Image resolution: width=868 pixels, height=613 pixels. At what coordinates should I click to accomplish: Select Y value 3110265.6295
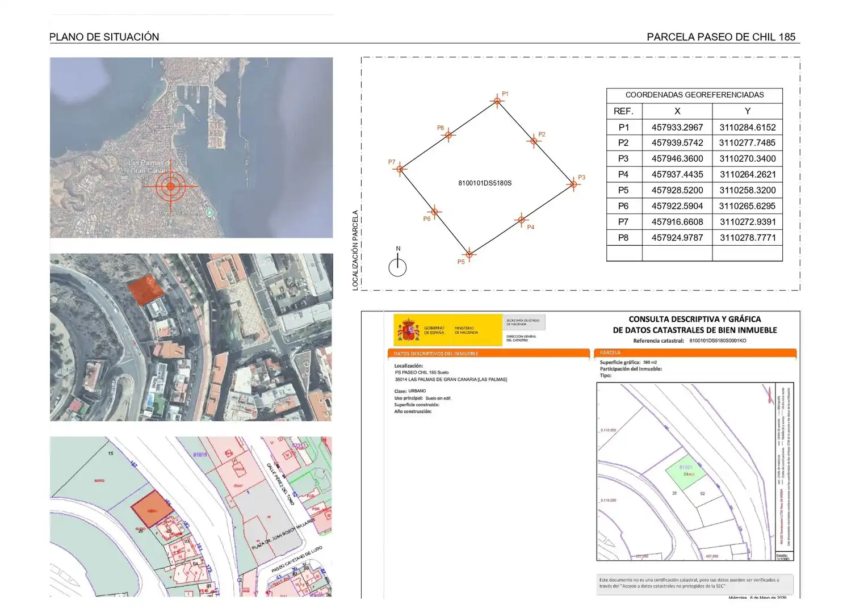pyautogui.click(x=748, y=206)
